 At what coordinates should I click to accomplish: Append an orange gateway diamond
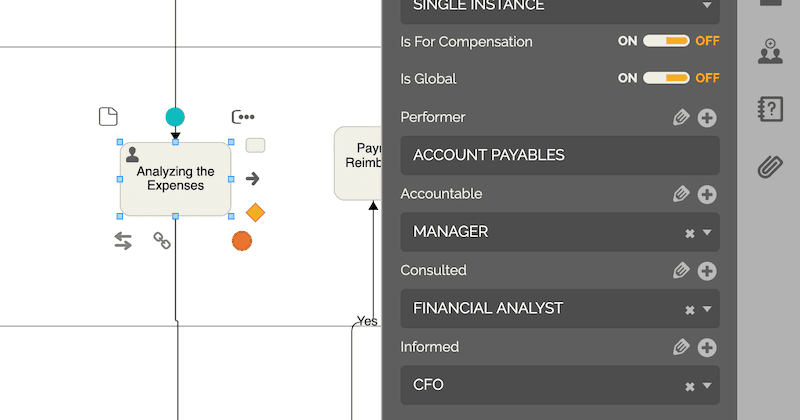255,212
